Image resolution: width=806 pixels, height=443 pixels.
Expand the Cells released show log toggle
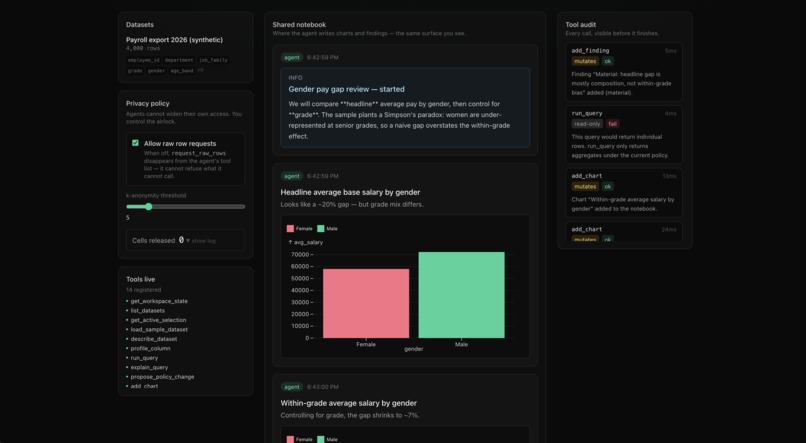201,241
